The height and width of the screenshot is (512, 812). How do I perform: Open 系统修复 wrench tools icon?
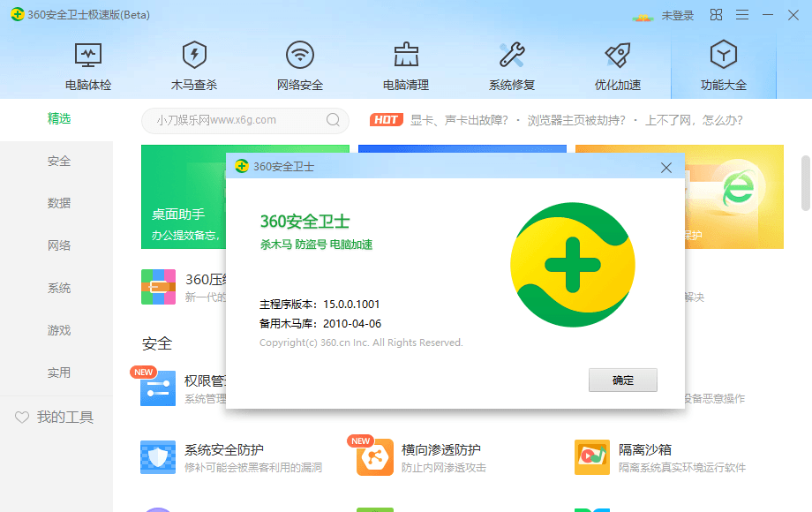pos(512,56)
